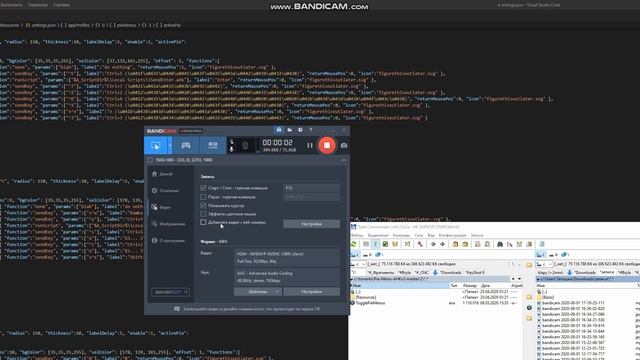Open Справка menu in Visual Studio Code

[61, 5]
